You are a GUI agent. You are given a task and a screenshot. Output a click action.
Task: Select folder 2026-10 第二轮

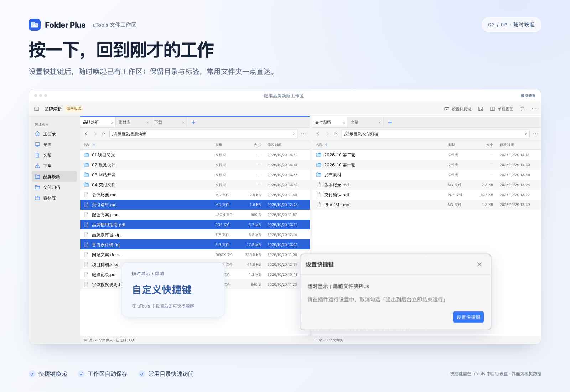point(427,155)
